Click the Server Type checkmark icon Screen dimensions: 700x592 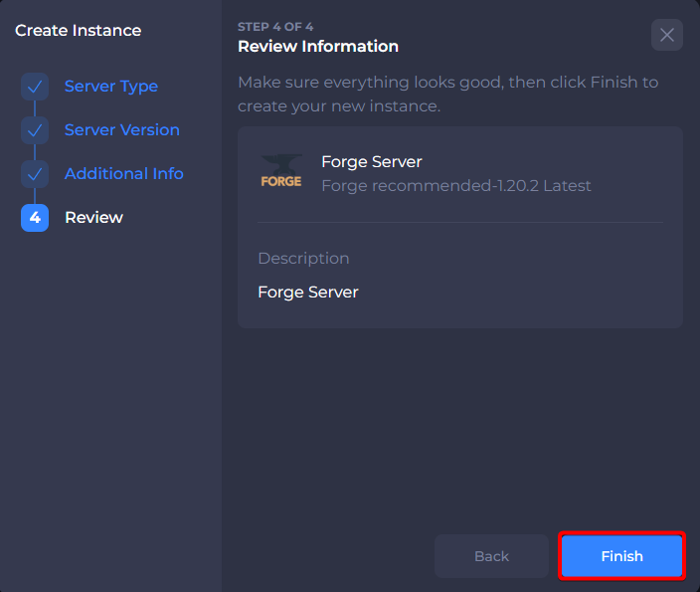pyautogui.click(x=35, y=87)
